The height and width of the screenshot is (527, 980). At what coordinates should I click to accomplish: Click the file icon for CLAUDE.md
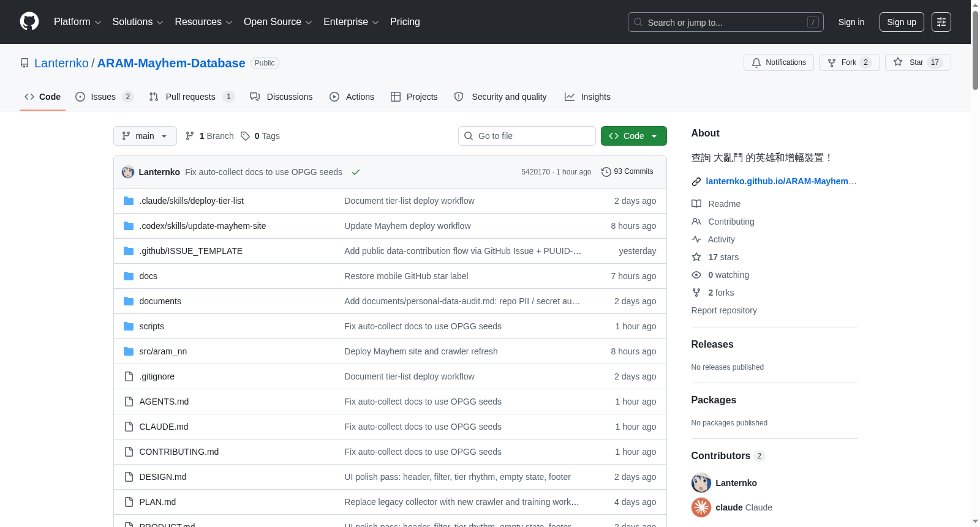click(129, 427)
